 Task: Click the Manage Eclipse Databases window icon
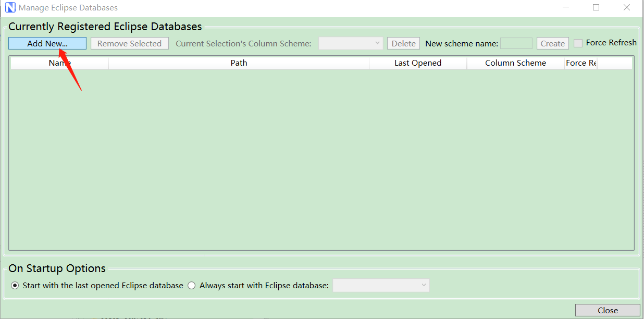10,8
